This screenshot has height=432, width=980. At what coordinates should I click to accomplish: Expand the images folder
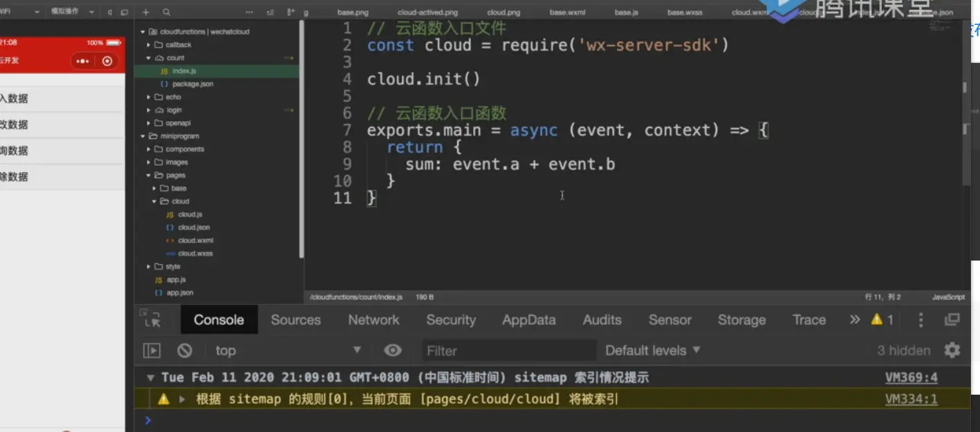149,162
